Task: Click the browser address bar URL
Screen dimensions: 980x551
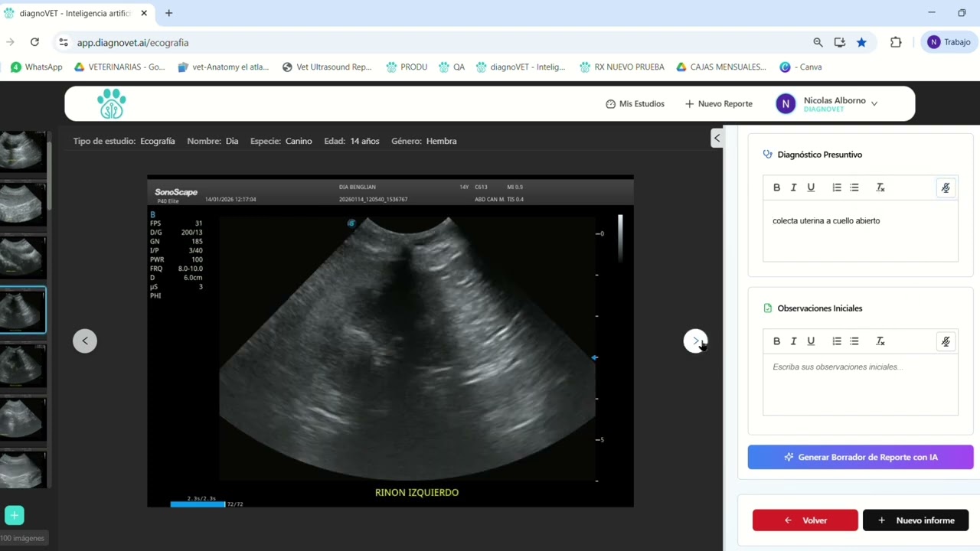Action: [132, 43]
